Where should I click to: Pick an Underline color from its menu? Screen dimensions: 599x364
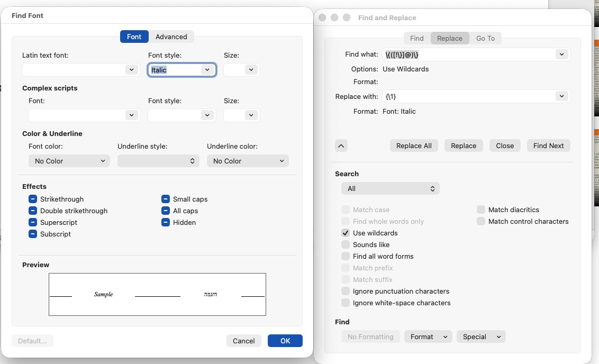(248, 161)
